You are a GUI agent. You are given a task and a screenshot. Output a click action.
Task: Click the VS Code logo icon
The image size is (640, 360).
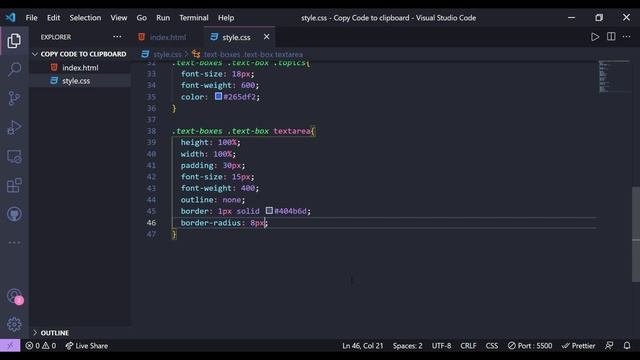click(x=10, y=18)
